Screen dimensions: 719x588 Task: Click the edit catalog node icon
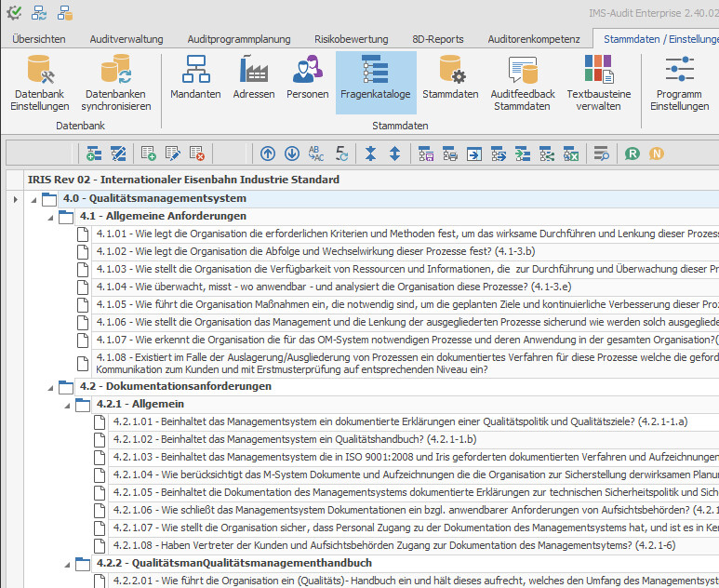118,154
